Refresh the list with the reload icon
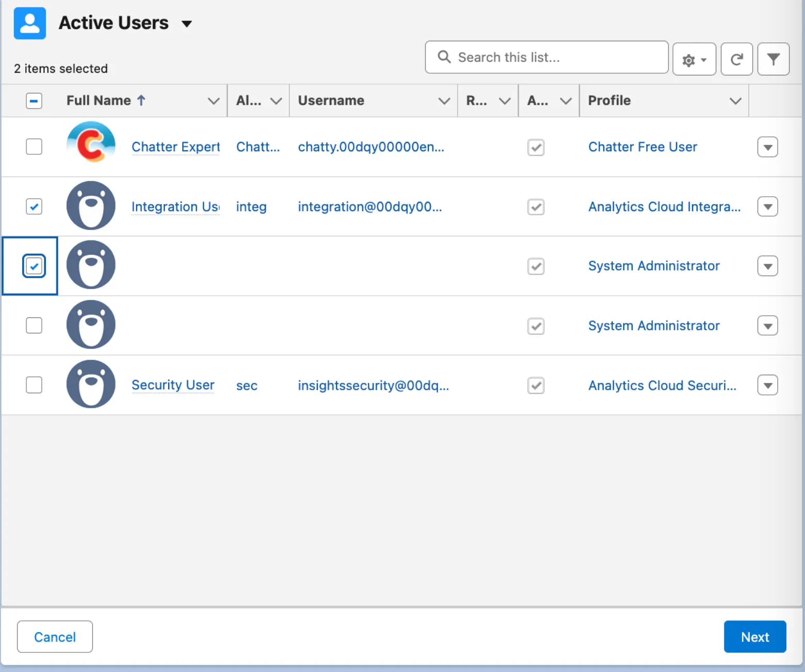 736,59
